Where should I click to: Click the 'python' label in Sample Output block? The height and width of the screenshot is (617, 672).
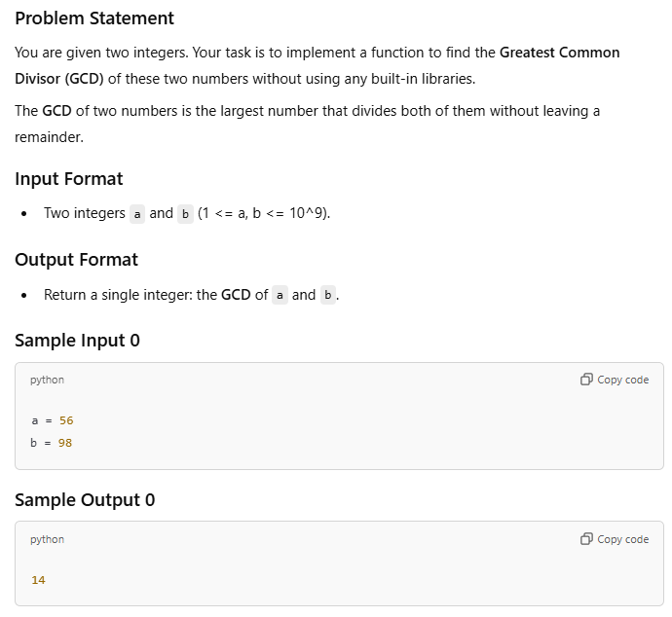tap(47, 539)
